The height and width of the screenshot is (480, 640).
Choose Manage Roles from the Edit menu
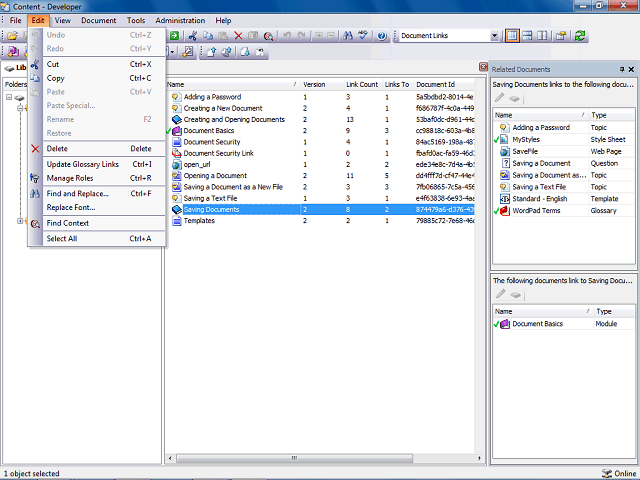(97, 178)
